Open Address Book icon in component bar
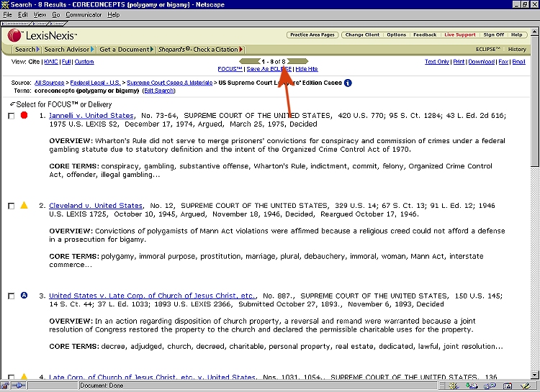Screen dimensions: 540x392 508,386
